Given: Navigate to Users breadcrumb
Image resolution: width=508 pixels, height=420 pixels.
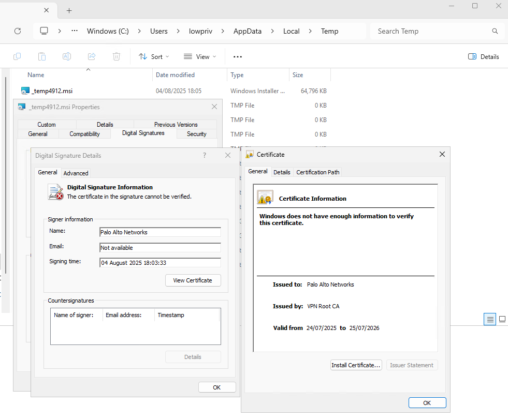Looking at the screenshot, I should point(159,31).
